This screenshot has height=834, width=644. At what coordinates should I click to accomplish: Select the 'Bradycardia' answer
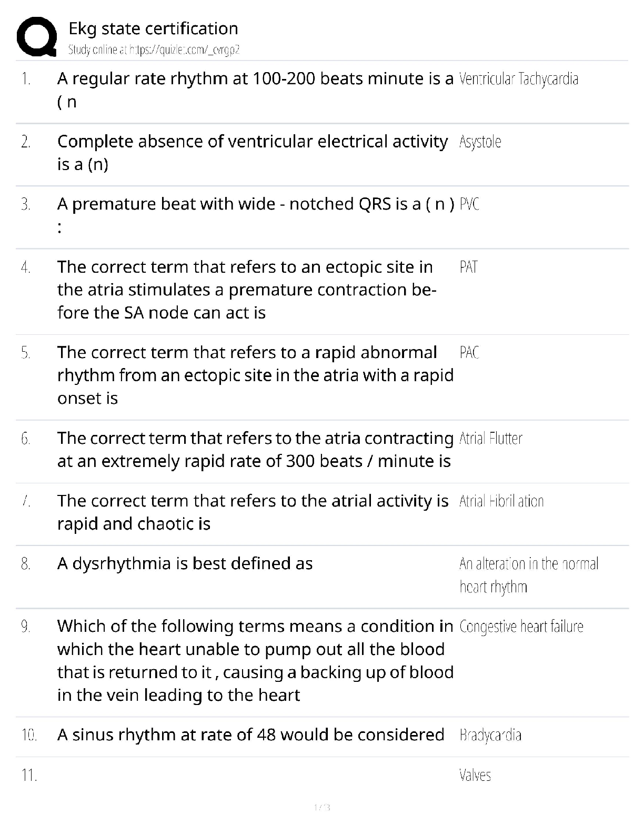click(x=490, y=735)
